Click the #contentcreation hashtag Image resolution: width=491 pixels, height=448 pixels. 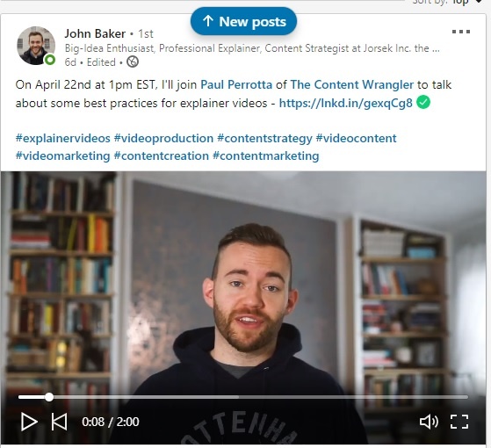(162, 155)
